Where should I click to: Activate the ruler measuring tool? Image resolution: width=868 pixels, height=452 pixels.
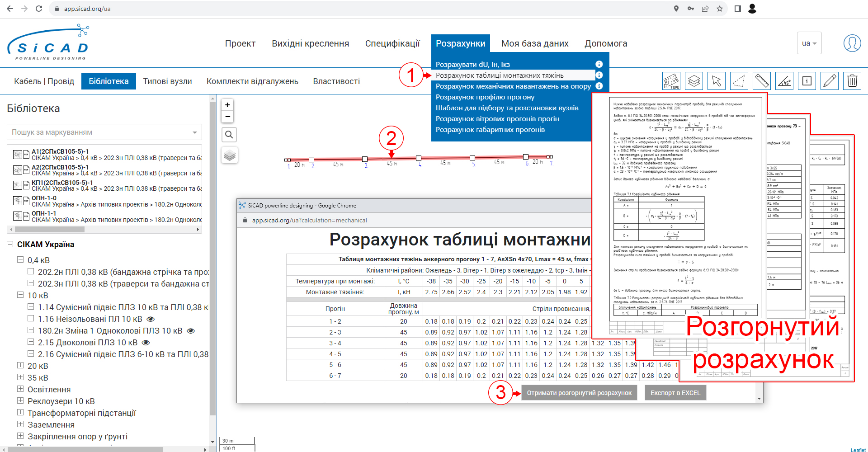[x=762, y=81]
